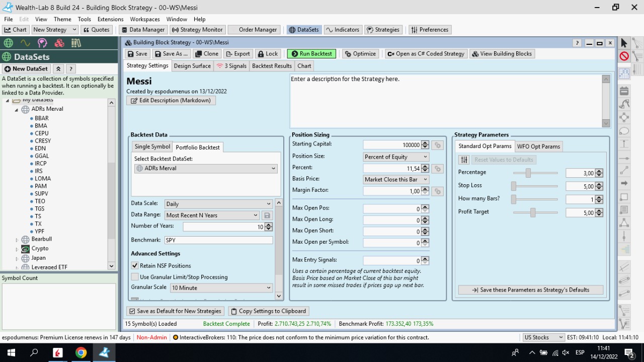Open the Data Scale dropdown
Screen dimensions: 644x362
(x=218, y=204)
